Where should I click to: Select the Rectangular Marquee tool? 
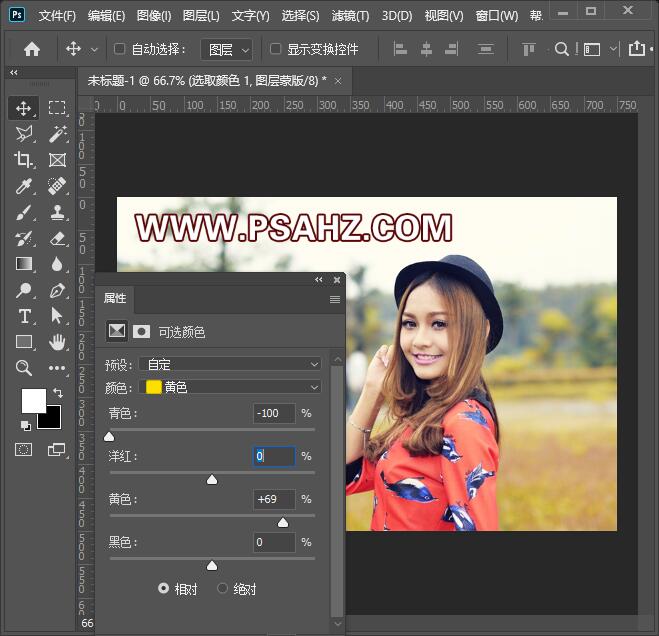(57, 108)
